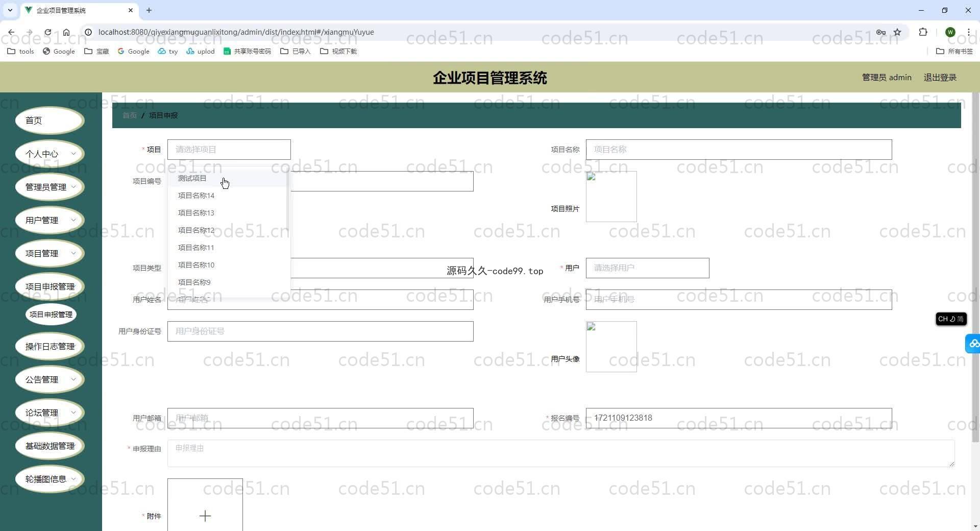Open the extensions puzzle icon
The width and height of the screenshot is (980, 531).
[x=923, y=32]
